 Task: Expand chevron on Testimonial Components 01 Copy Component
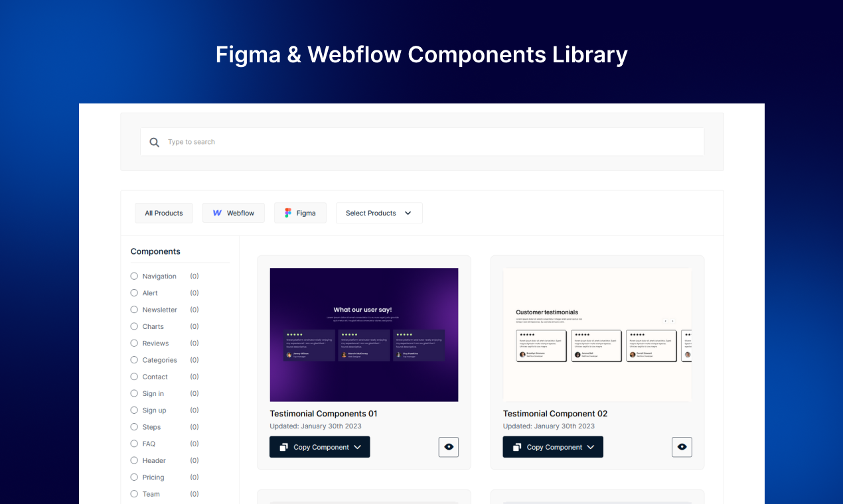[357, 447]
